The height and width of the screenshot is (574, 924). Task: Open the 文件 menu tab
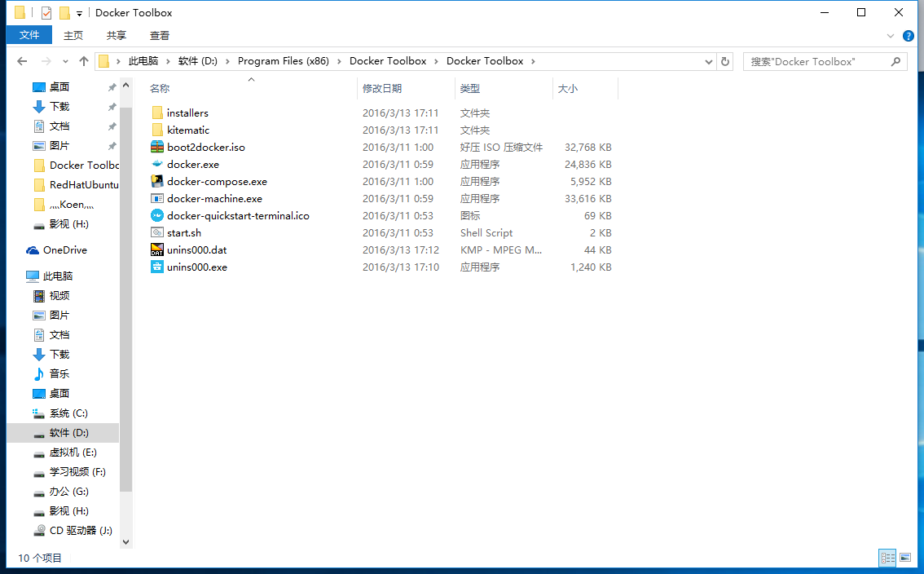coord(29,35)
